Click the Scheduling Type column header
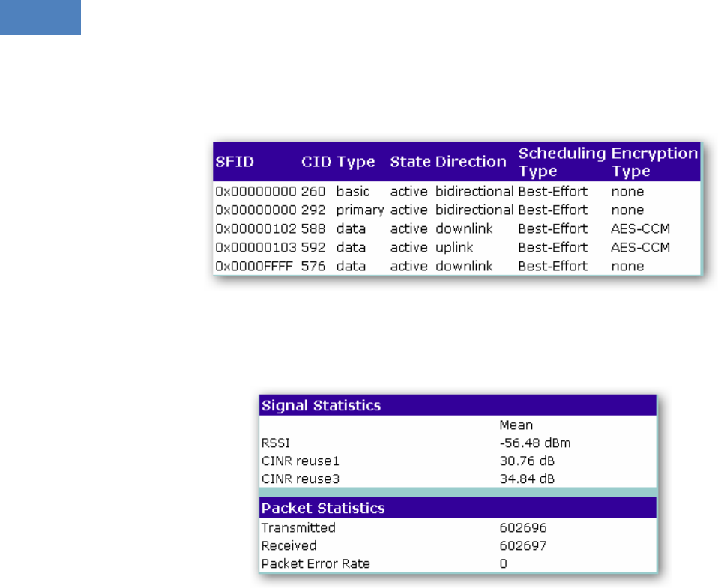The height and width of the screenshot is (588, 718). click(x=562, y=162)
